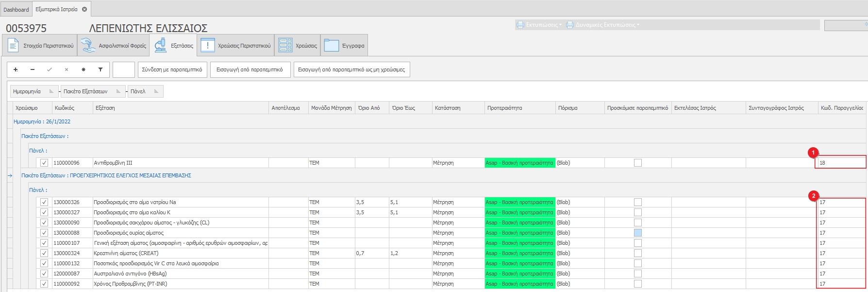Screen dimensions: 868x292
Task: Open the Εκτυπώσεις dropdown menu
Action: [539, 25]
